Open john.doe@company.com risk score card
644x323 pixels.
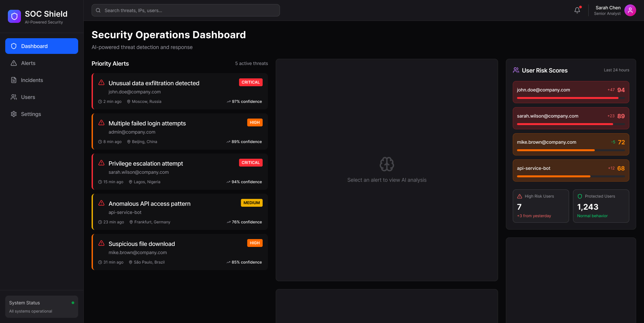pyautogui.click(x=571, y=92)
